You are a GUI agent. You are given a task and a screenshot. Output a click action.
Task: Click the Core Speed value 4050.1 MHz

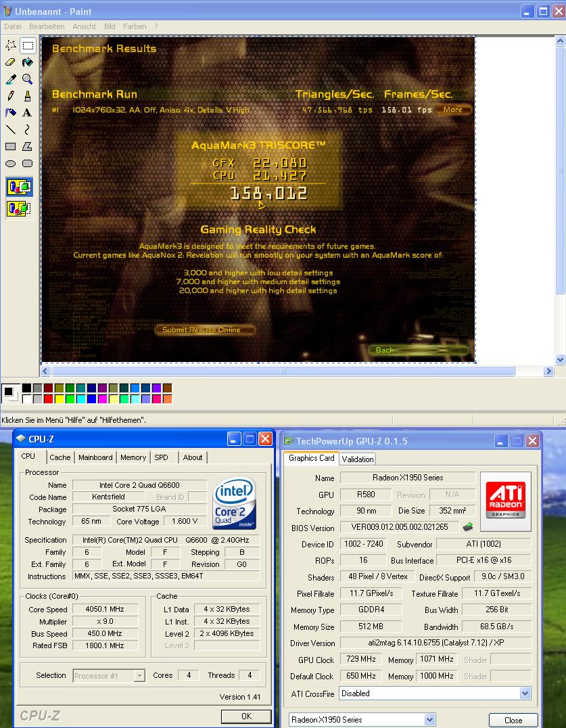point(105,609)
